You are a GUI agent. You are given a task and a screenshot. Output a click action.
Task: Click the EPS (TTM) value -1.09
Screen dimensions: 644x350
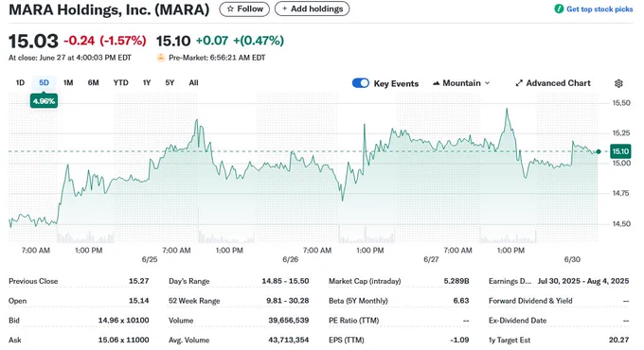point(459,341)
